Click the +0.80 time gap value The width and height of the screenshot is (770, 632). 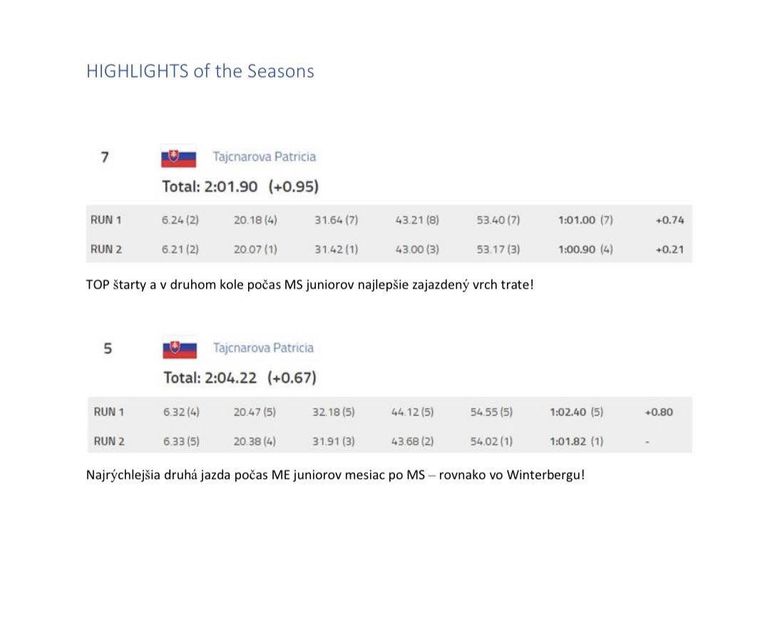[x=659, y=412]
